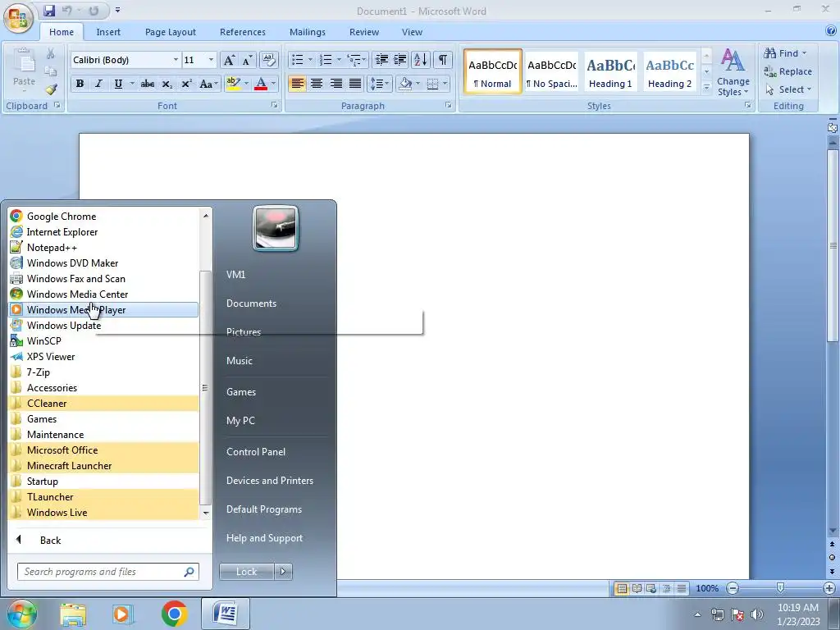The width and height of the screenshot is (840, 630).
Task: Open the Select dropdown in Editing
Action: [788, 89]
